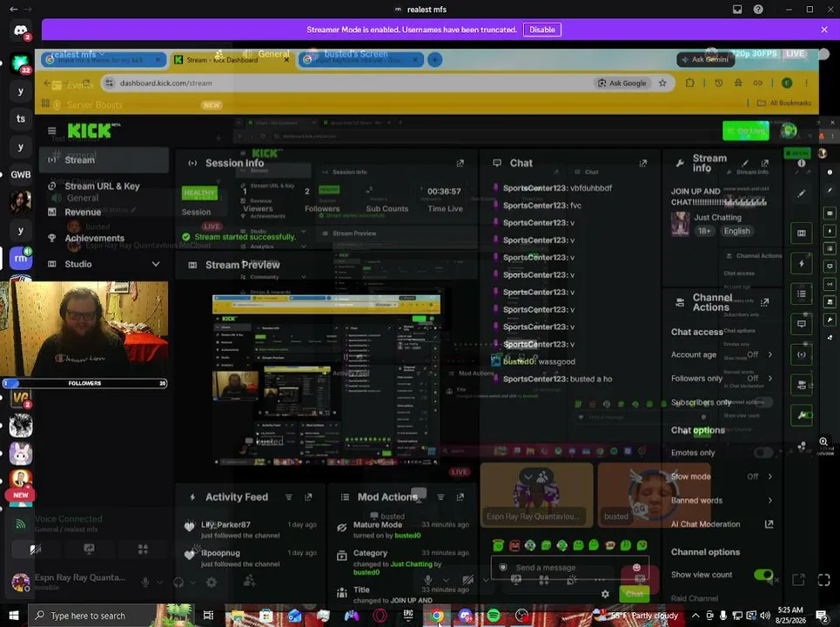The height and width of the screenshot is (627, 840).
Task: Open Kick profile avatar next to Go Live
Action: pyautogui.click(x=788, y=131)
